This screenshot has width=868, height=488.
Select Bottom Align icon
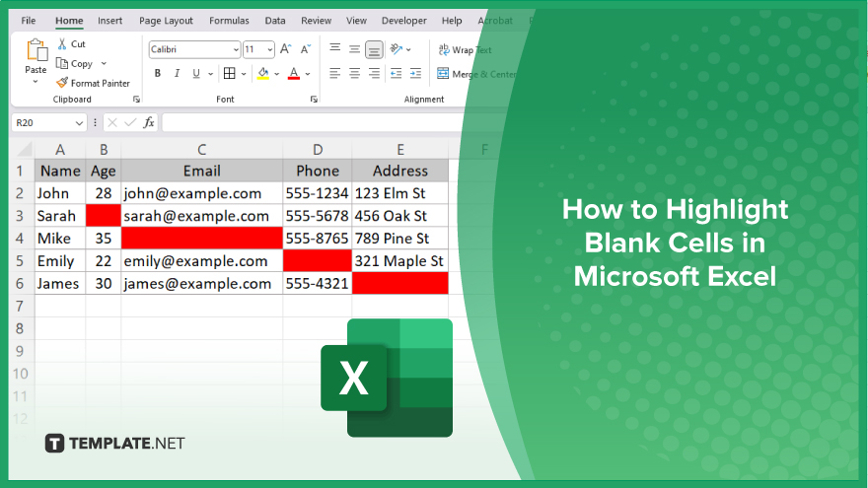click(374, 50)
